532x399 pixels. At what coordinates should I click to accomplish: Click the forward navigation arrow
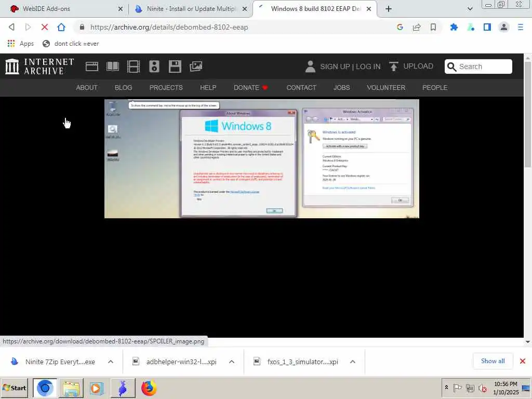pos(28,27)
